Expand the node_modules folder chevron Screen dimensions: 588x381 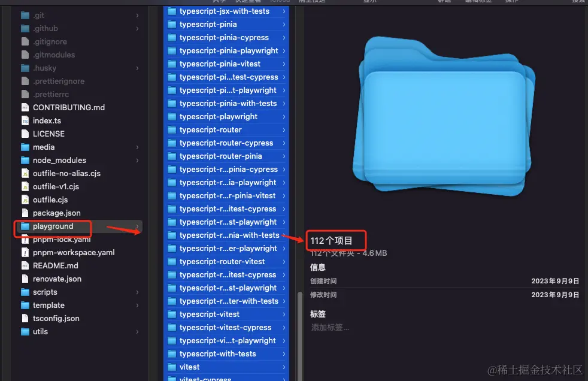pos(137,160)
